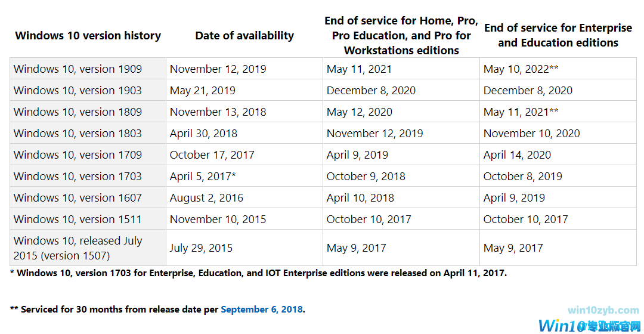Click the May 10, 2022** end date
Viewport: 644px width, 334px height.
pyautogui.click(x=521, y=69)
